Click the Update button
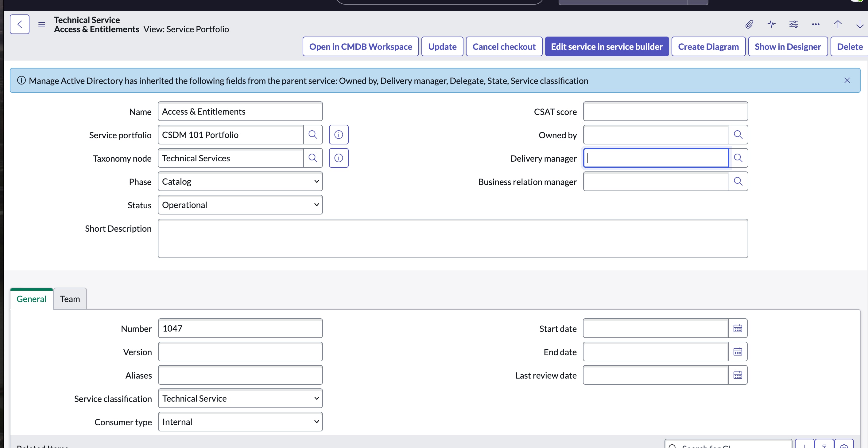 click(x=442, y=47)
